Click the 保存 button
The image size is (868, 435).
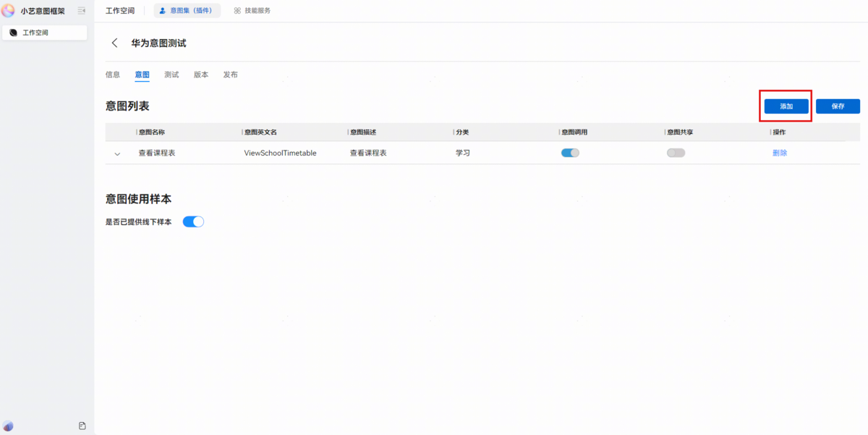[838, 106]
